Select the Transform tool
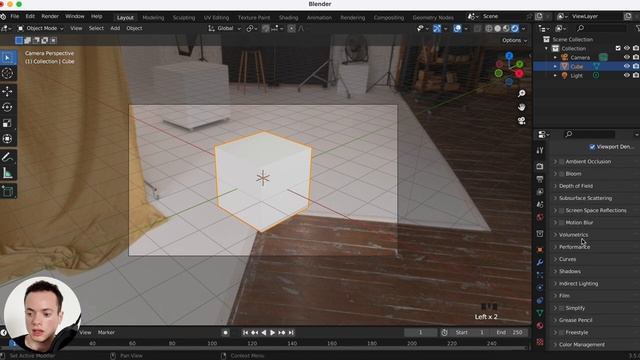640x360 pixels. click(8, 139)
